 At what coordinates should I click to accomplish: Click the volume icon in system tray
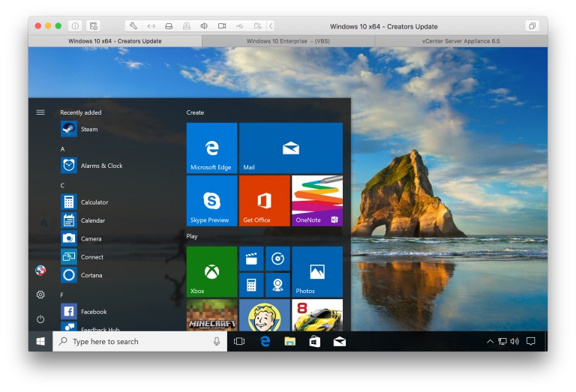[x=514, y=341]
